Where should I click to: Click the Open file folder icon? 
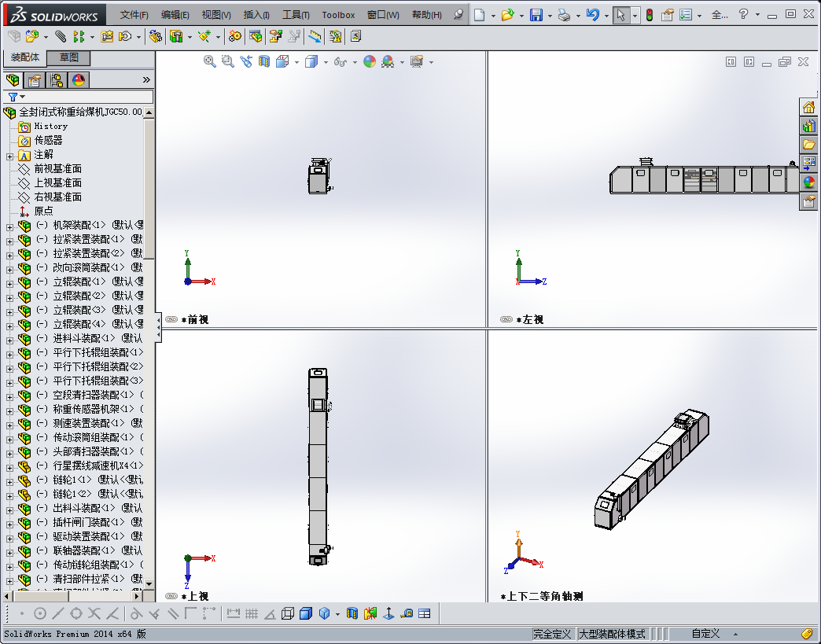click(x=507, y=15)
